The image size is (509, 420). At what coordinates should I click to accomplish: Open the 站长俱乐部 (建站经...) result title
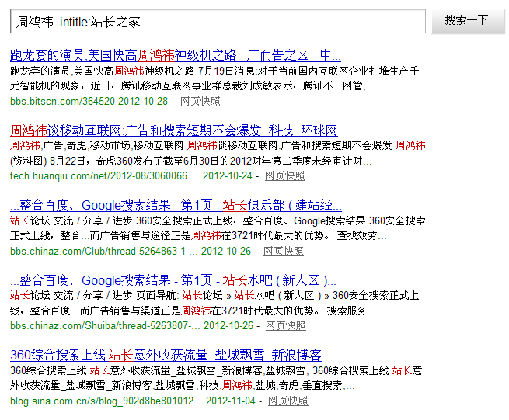point(176,205)
